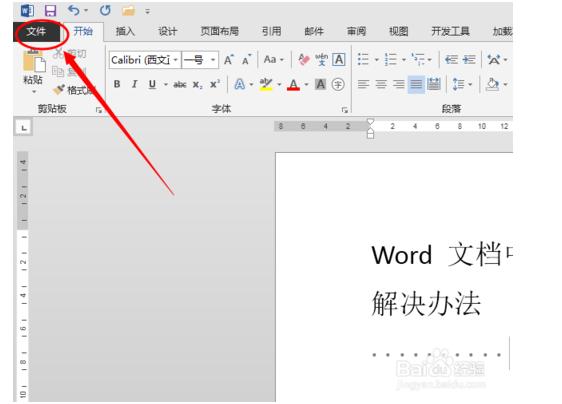This screenshot has width=562, height=404.
Task: Open the underline style dropdown arrow
Action: pos(166,85)
